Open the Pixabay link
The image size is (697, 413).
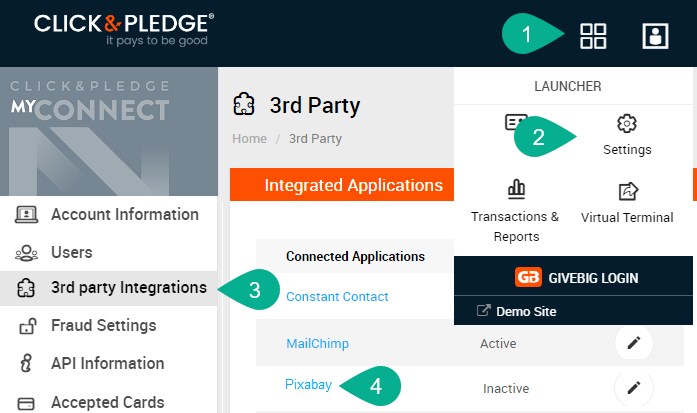pos(308,384)
